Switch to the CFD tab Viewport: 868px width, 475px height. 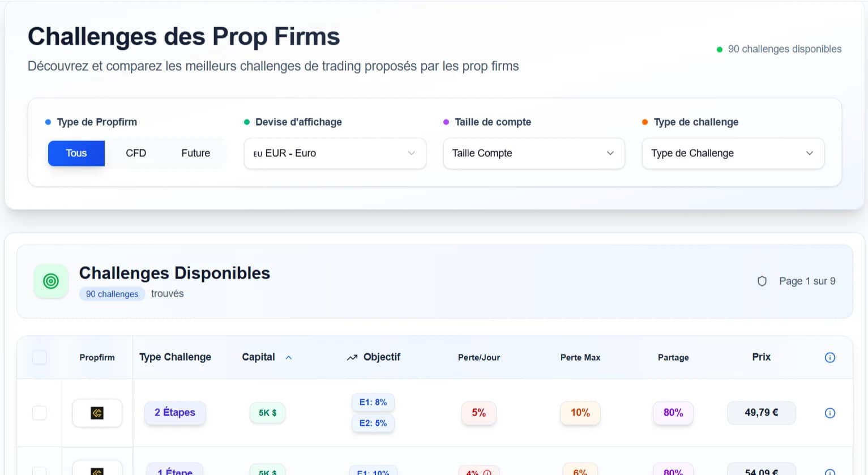135,153
